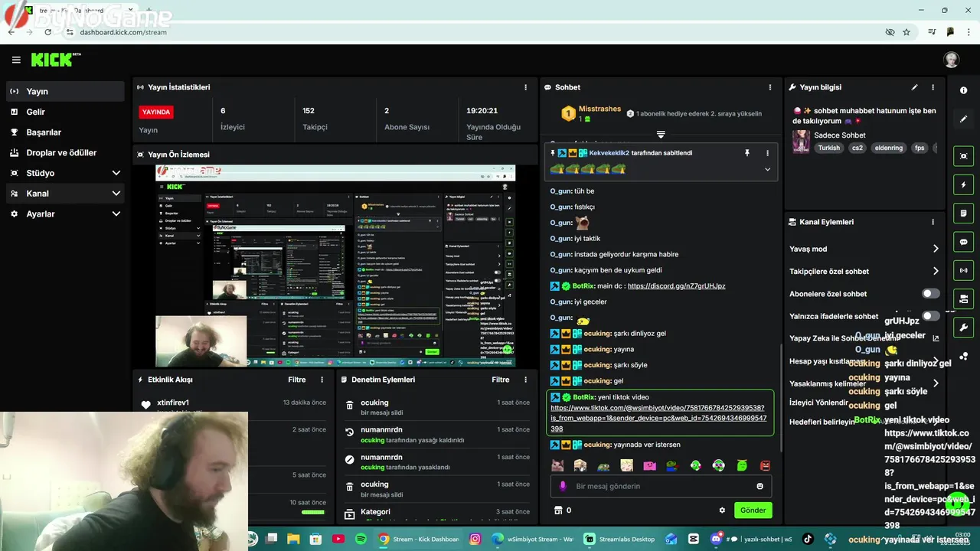Toggle chat bubble widget in sidebar
980x551 pixels.
coord(963,242)
